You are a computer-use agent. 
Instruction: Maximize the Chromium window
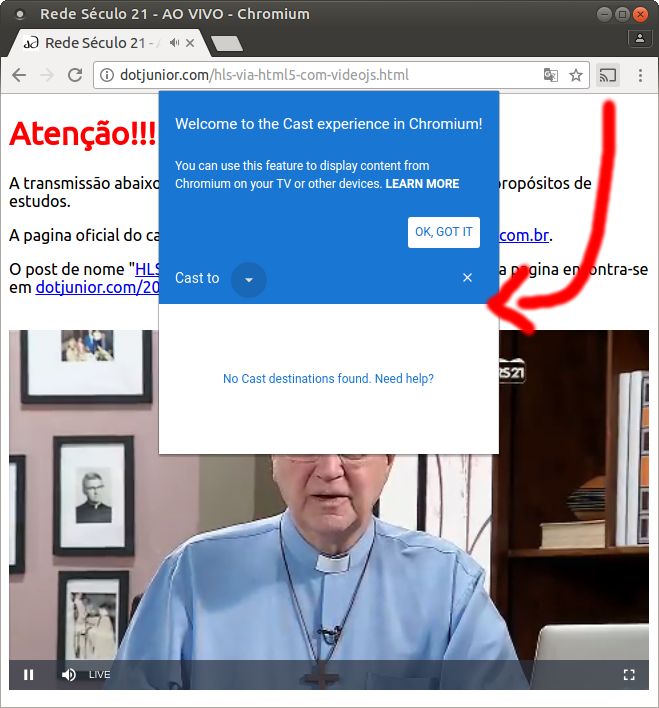[622, 14]
